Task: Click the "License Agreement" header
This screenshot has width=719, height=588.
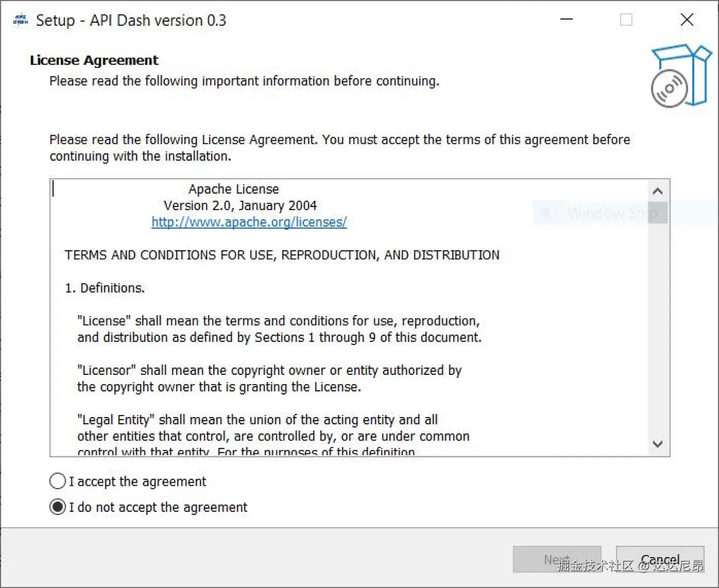Action: click(94, 60)
